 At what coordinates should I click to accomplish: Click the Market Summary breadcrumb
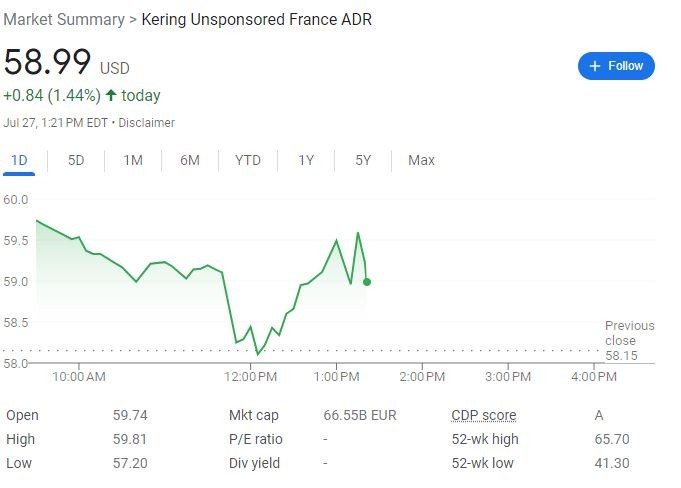[64, 19]
